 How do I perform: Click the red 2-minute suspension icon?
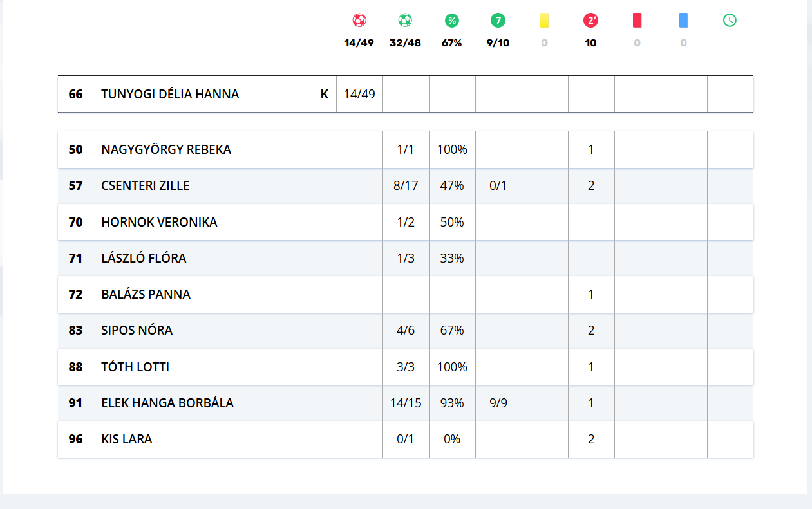click(x=590, y=21)
